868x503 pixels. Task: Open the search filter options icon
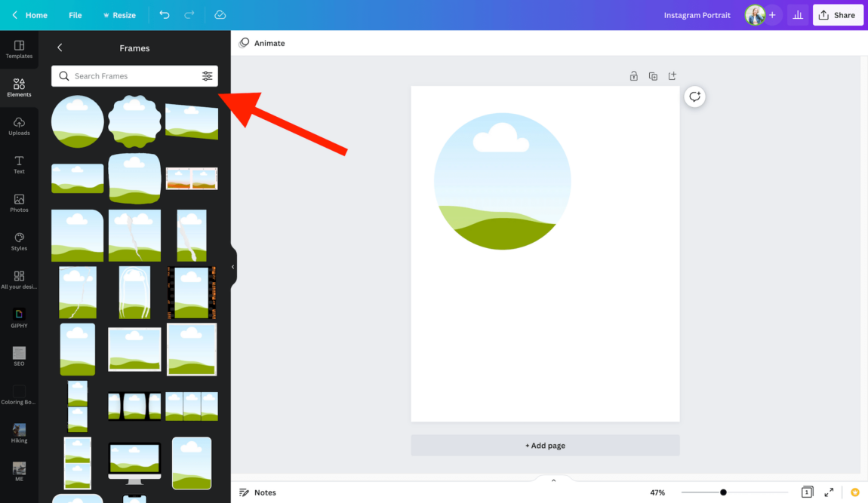(x=207, y=76)
